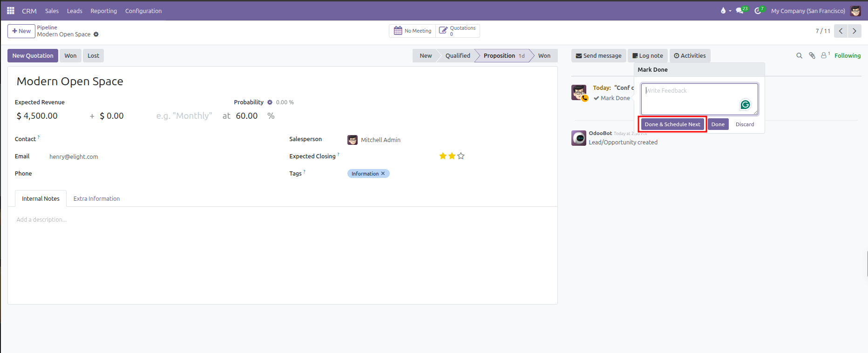Create a New record
868x353 pixels.
21,31
